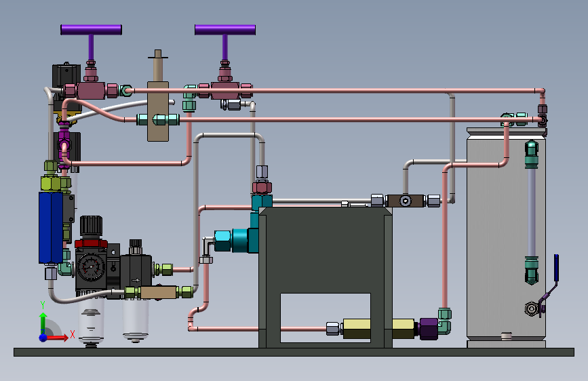Image resolution: width=588 pixels, height=381 pixels.
Task: Pick the pressure gauge dial on the regulator
Action: coord(90,267)
